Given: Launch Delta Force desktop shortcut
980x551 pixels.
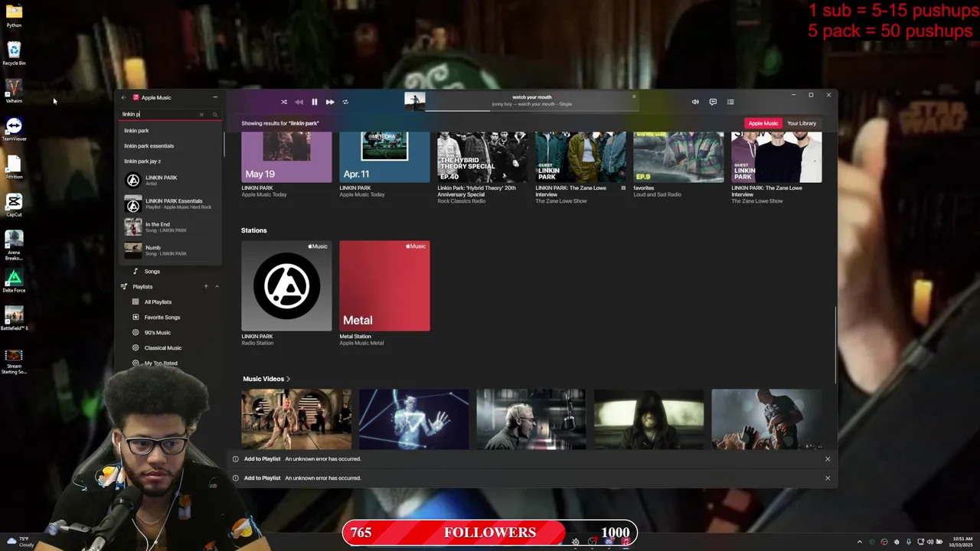Looking at the screenshot, I should click(x=14, y=280).
